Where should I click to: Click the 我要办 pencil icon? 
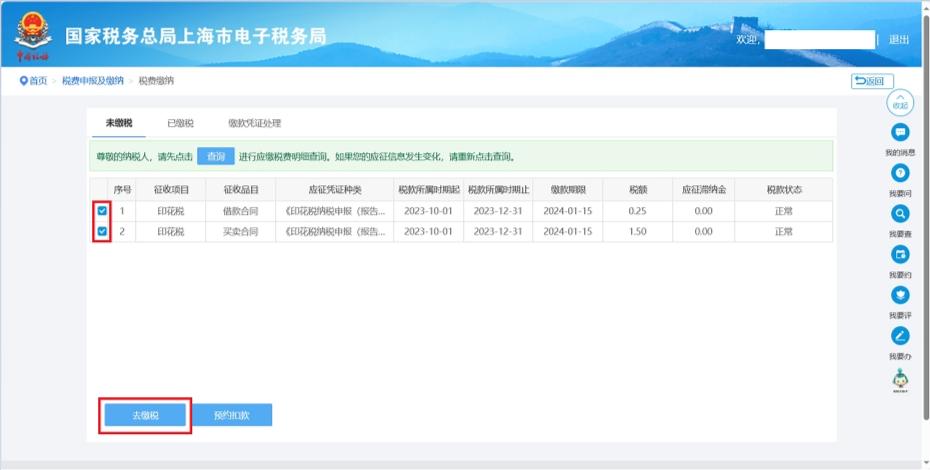tap(900, 336)
